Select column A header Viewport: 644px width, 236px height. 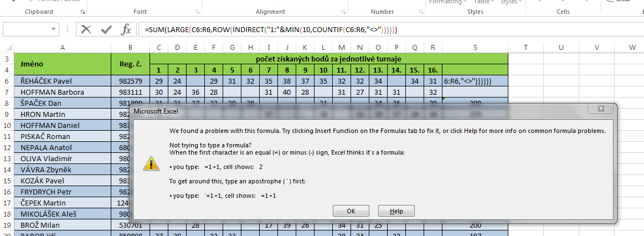[63, 48]
